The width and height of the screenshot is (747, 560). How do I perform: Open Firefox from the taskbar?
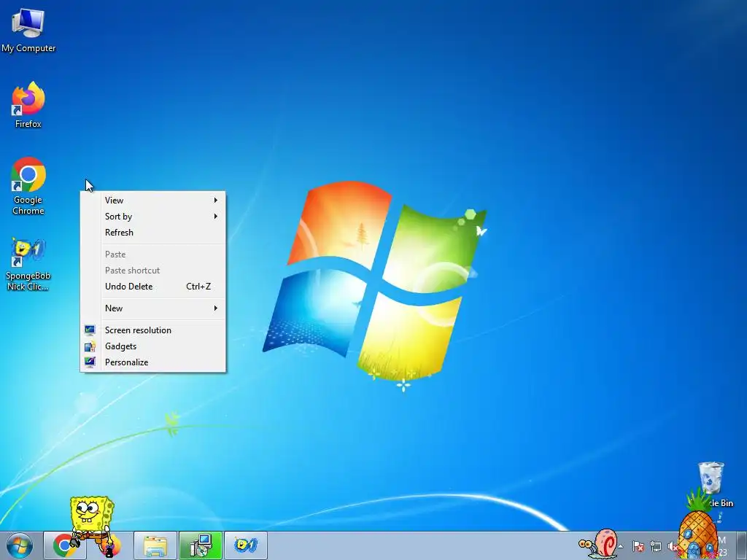click(112, 545)
